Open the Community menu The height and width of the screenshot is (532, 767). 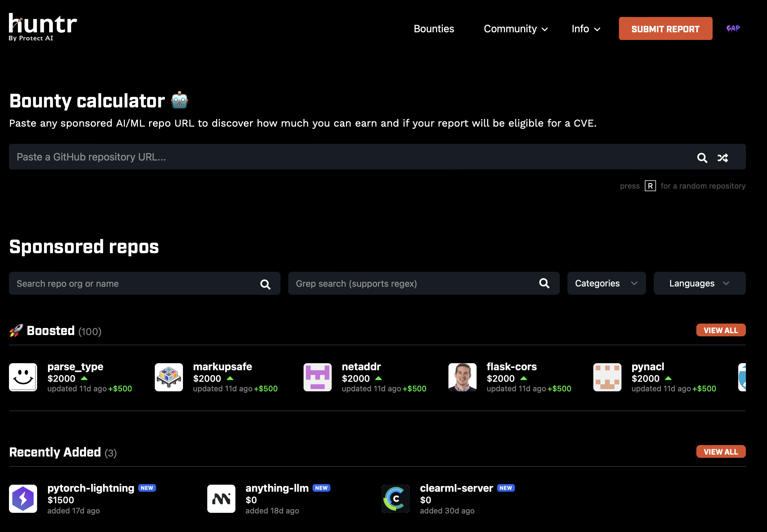tap(515, 29)
